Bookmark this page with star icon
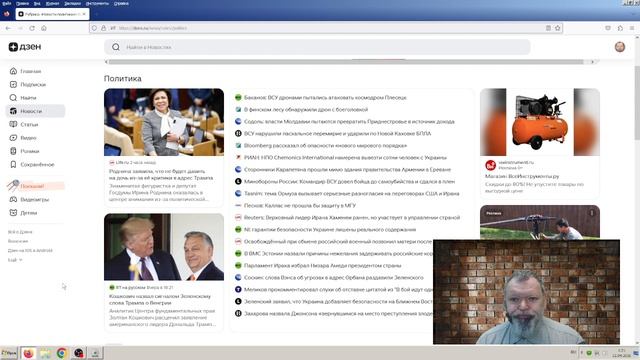 coord(558,28)
